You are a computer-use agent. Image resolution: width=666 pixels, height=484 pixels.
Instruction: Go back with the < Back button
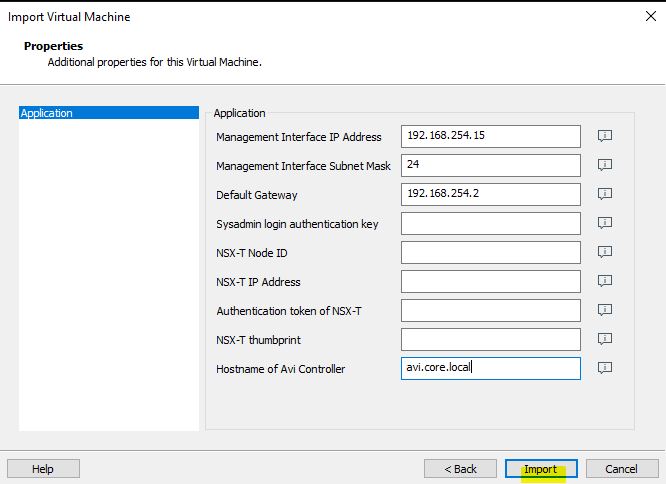coord(460,469)
